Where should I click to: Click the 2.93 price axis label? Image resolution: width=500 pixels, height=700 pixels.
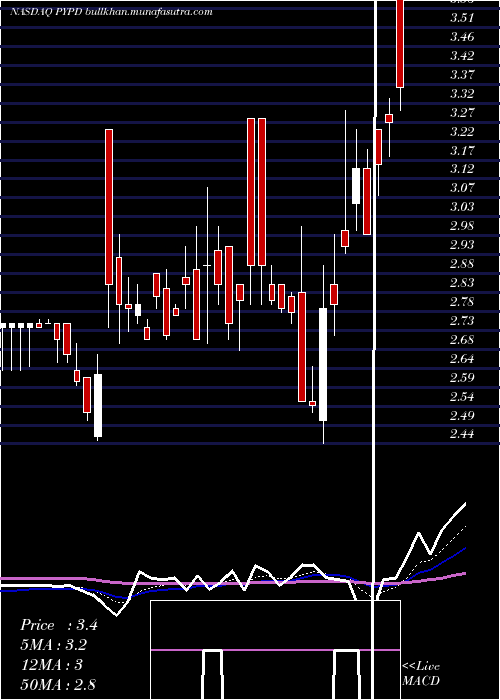click(461, 245)
